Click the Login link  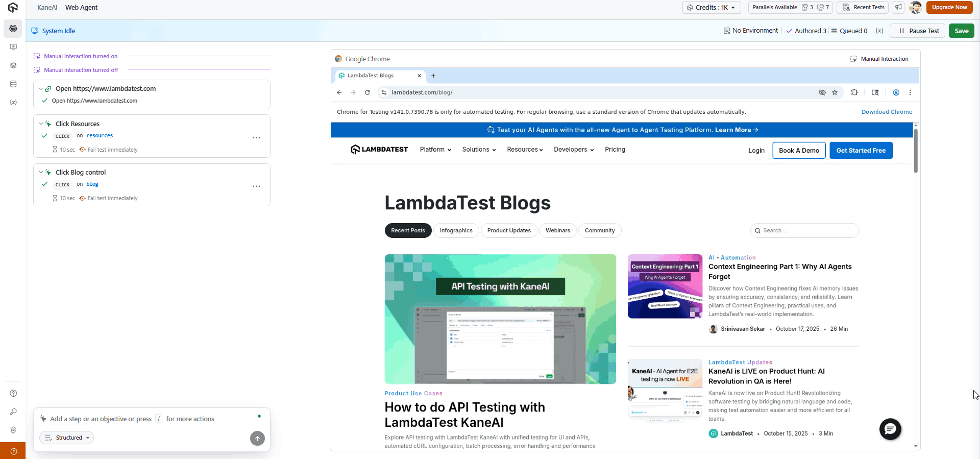click(756, 151)
